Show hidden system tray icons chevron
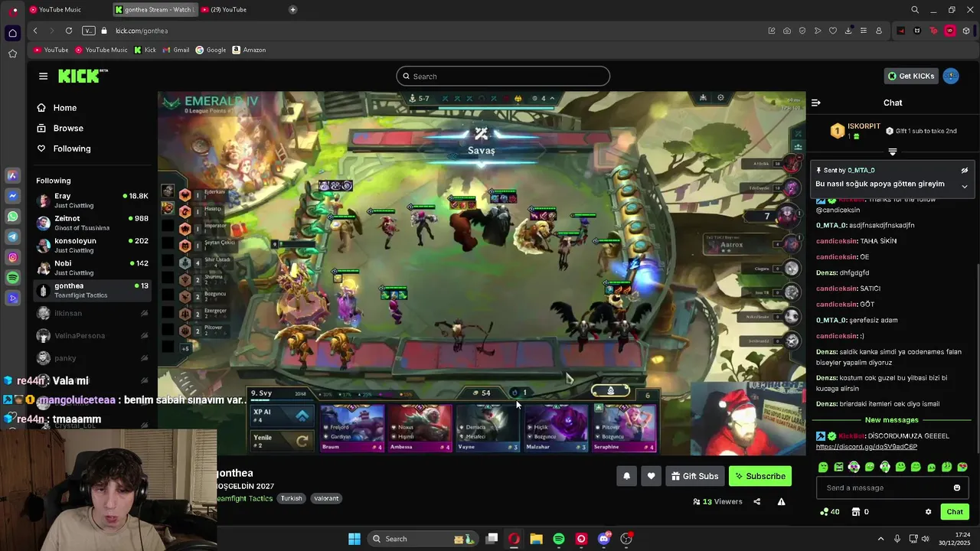The height and width of the screenshot is (551, 980). pyautogui.click(x=879, y=539)
